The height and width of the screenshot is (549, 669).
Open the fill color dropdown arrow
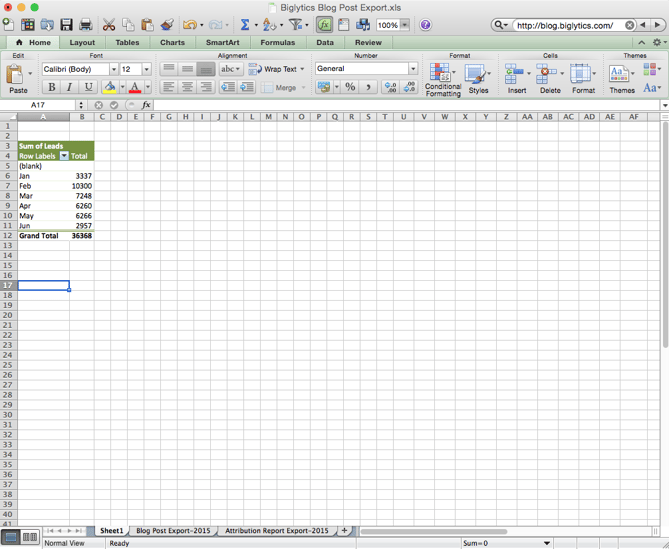click(x=122, y=87)
